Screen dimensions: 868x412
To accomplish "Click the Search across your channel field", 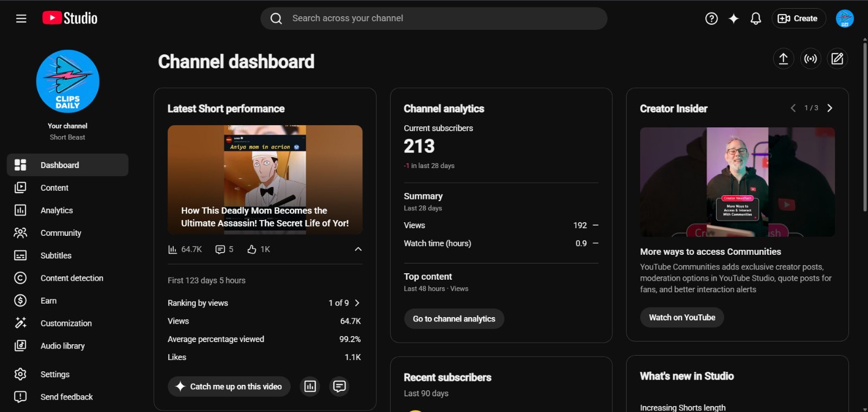I will [x=434, y=18].
